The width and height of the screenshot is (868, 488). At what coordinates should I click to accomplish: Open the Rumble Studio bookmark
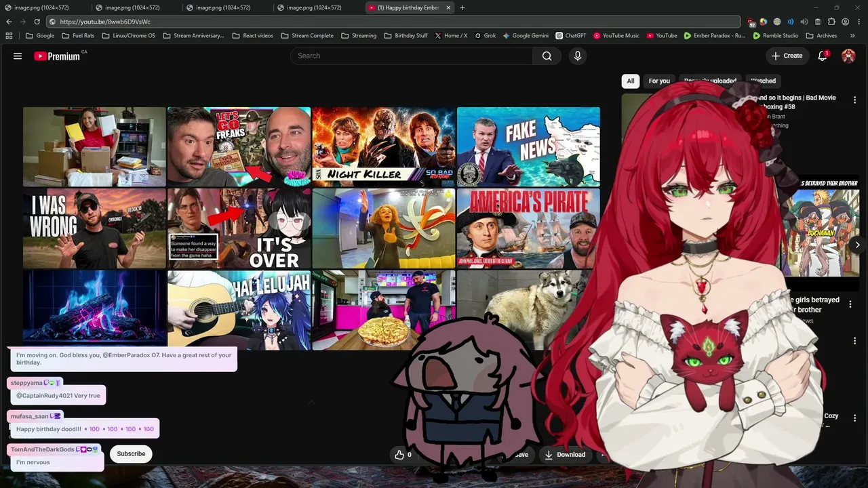pos(775,36)
